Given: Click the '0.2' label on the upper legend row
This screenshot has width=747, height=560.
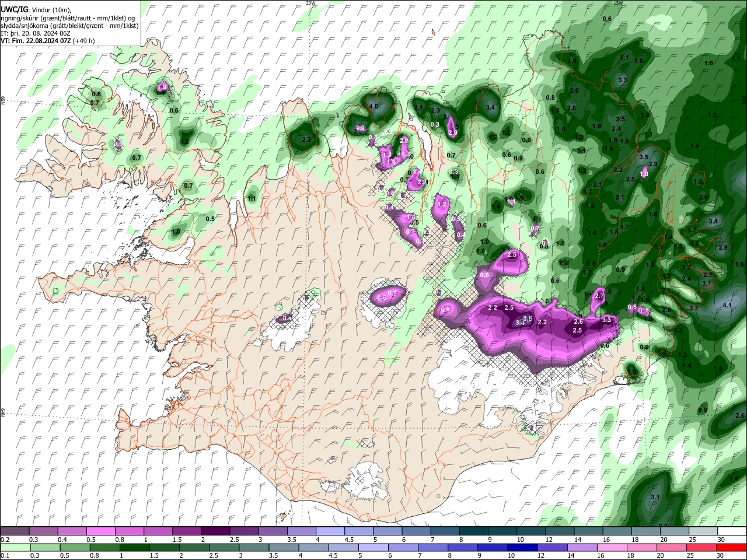Looking at the screenshot, I should [5, 540].
